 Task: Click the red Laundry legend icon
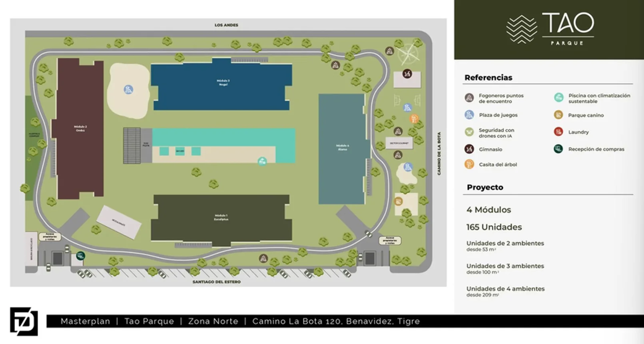558,132
